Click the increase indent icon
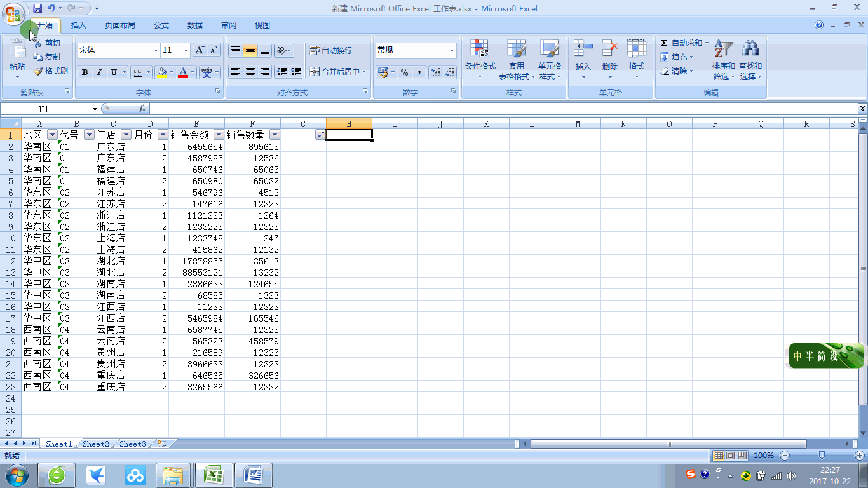868x488 pixels. tap(295, 72)
